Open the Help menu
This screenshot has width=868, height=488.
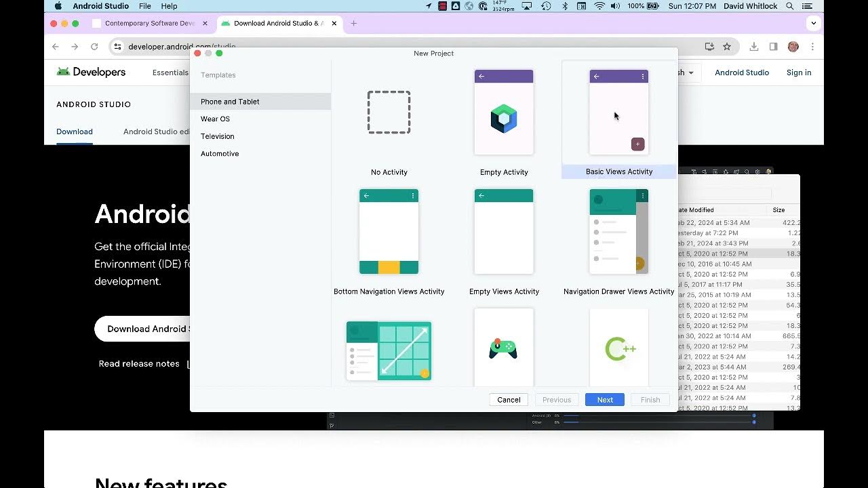169,6
